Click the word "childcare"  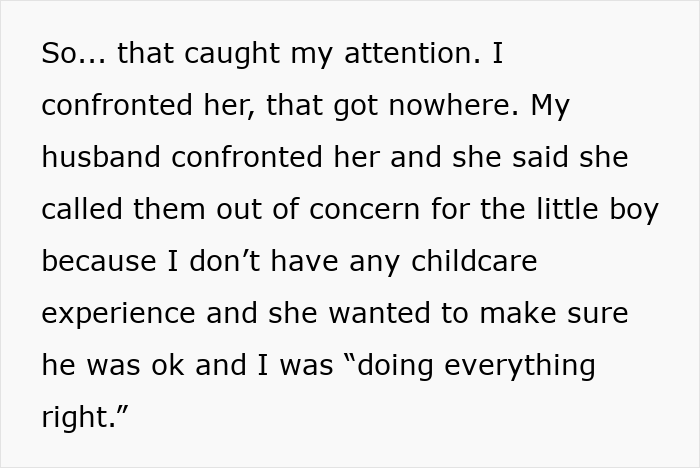[x=474, y=261]
